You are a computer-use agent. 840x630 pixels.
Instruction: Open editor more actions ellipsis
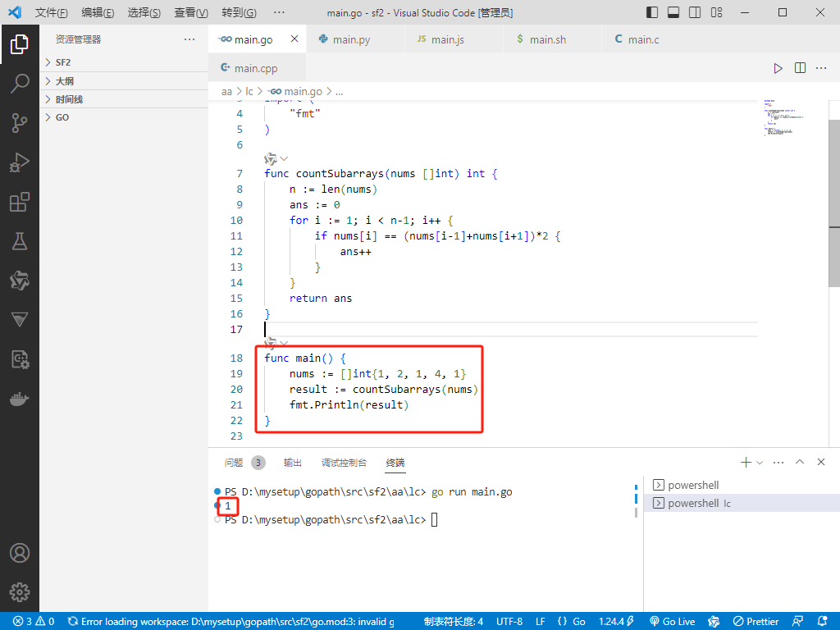[x=821, y=68]
